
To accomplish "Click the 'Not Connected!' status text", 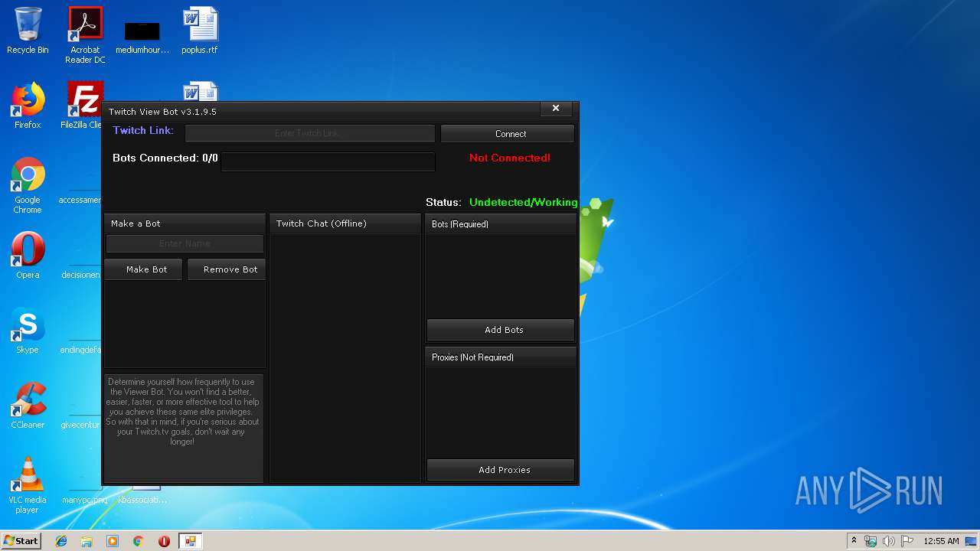I will (x=510, y=158).
